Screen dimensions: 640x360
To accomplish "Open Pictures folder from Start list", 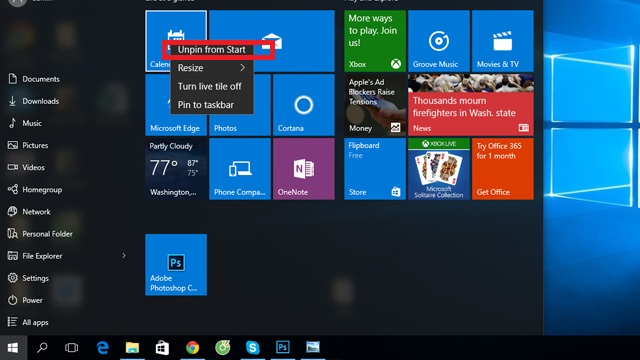I will point(28,145).
